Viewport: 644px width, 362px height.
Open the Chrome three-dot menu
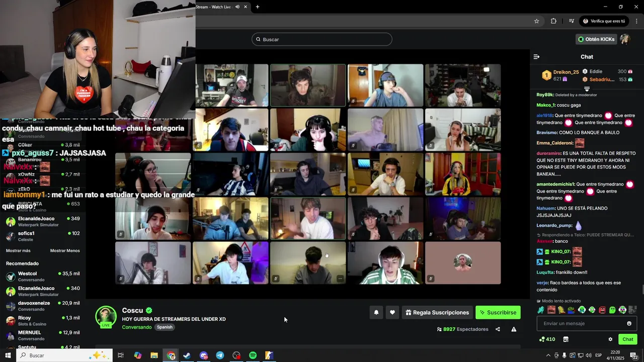tap(637, 21)
